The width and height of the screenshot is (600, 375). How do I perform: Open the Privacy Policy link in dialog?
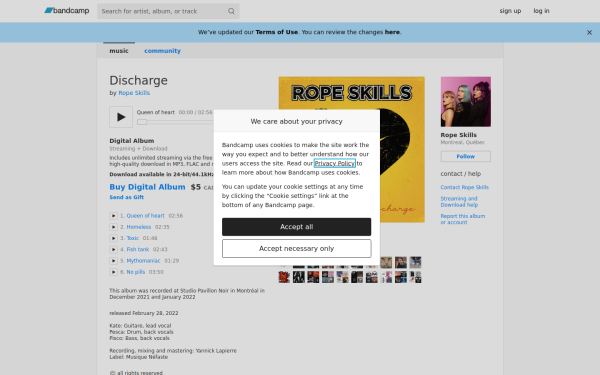334,163
